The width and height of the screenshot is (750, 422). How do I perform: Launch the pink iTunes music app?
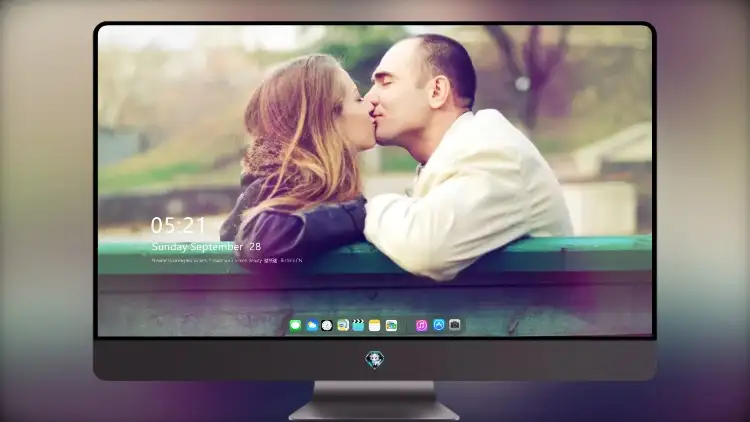421,326
